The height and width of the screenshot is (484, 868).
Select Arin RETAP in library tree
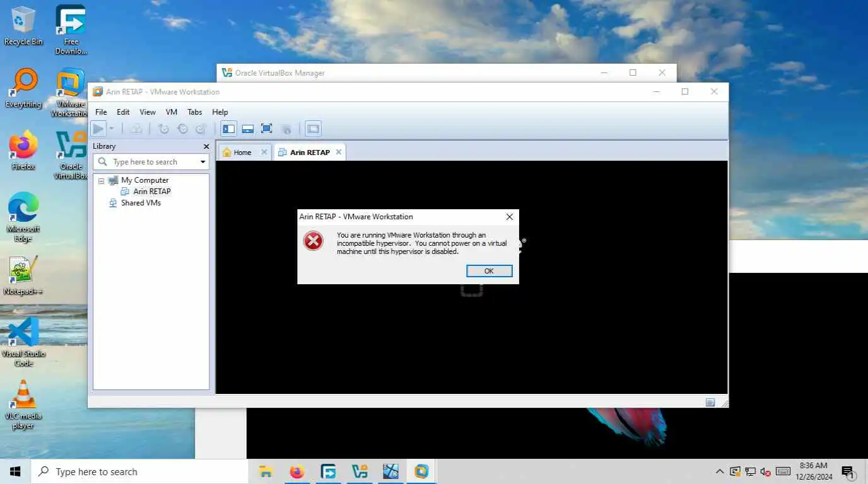[x=151, y=192]
